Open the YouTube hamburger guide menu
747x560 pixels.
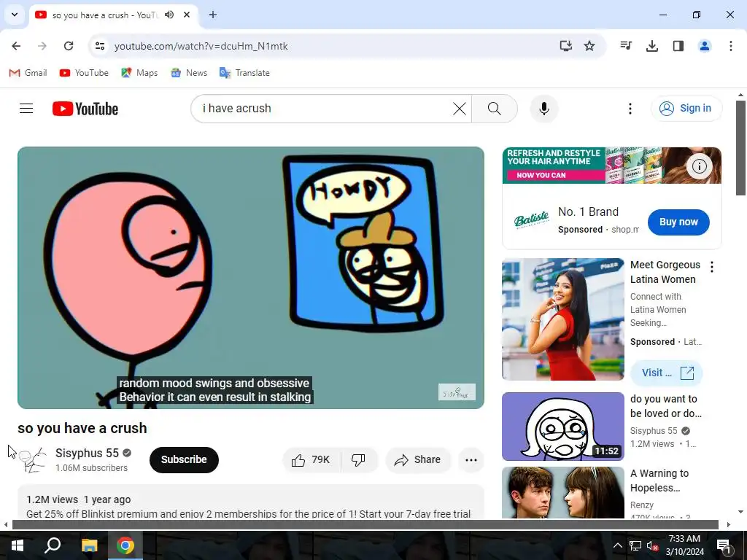tap(26, 109)
